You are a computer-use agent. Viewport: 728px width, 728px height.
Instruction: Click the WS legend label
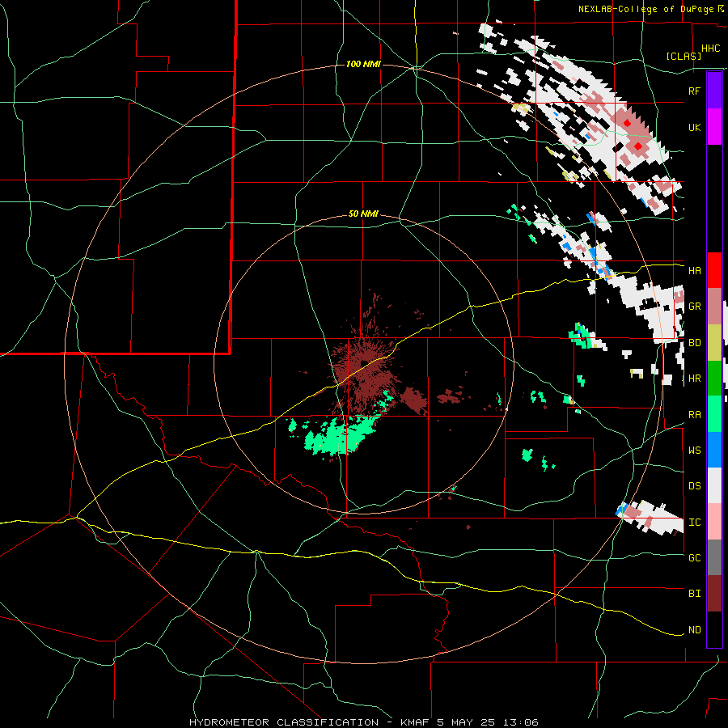point(694,451)
